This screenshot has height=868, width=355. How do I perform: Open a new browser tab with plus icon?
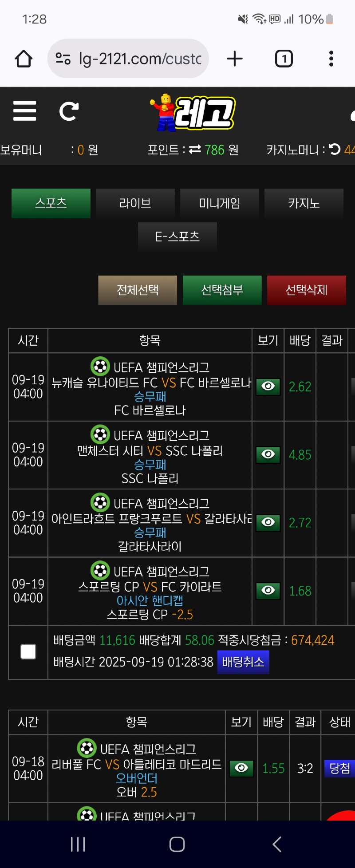[x=235, y=59]
